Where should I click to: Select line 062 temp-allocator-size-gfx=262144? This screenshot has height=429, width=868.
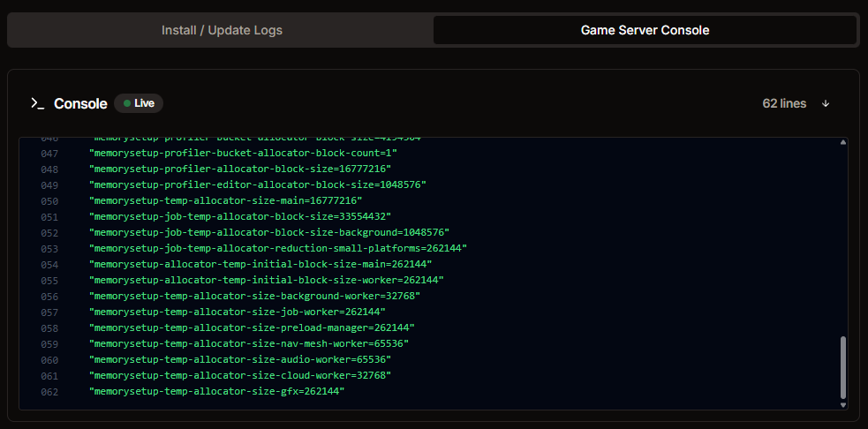[216, 391]
